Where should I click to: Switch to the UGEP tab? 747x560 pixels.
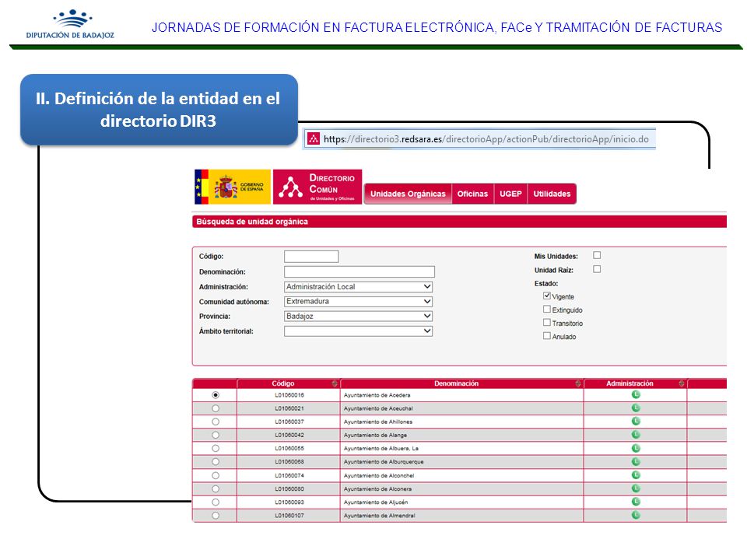coord(510,194)
